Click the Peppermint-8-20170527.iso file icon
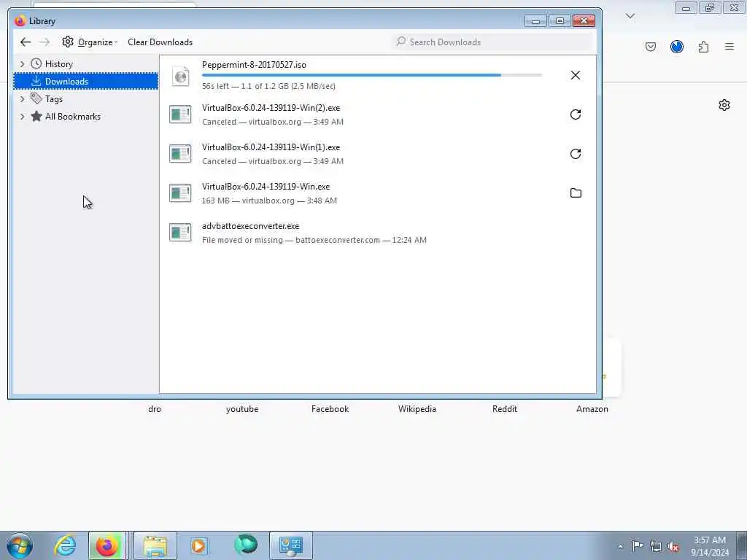Image resolution: width=747 pixels, height=560 pixels. (181, 76)
